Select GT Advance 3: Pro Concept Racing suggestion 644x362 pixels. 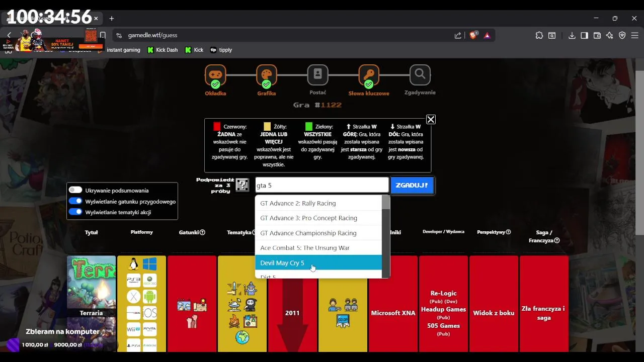coord(318,218)
